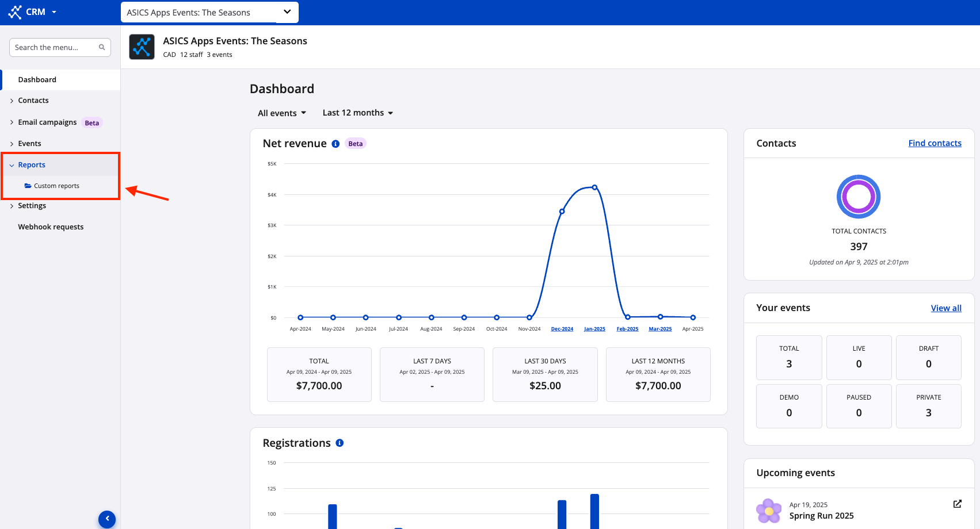The height and width of the screenshot is (529, 980).
Task: Click the ASICS Apps Events organization logo
Action: click(x=142, y=47)
